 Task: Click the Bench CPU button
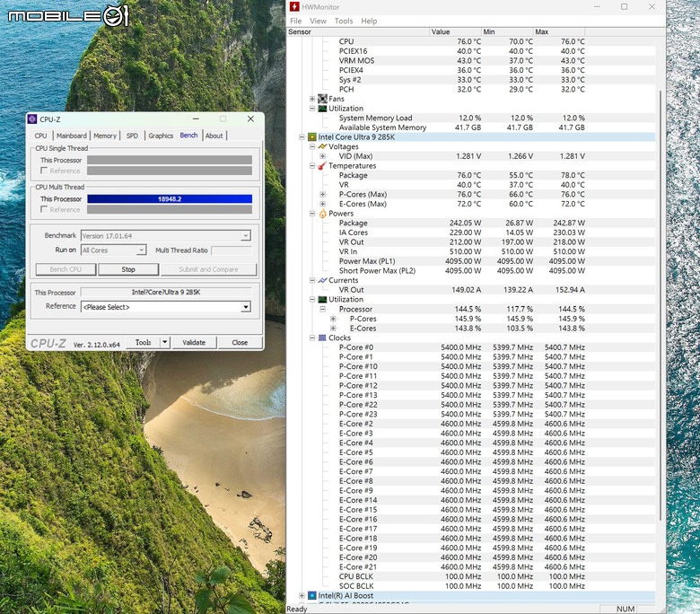click(66, 269)
